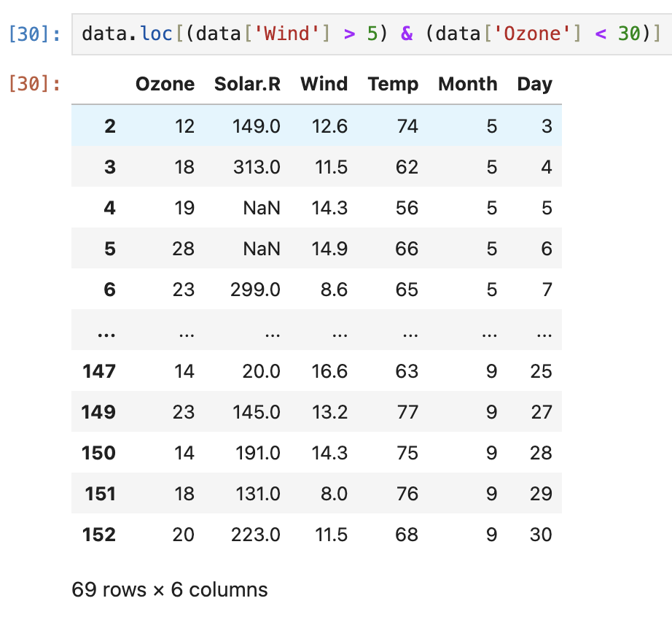Click Temp value 77

click(407, 412)
